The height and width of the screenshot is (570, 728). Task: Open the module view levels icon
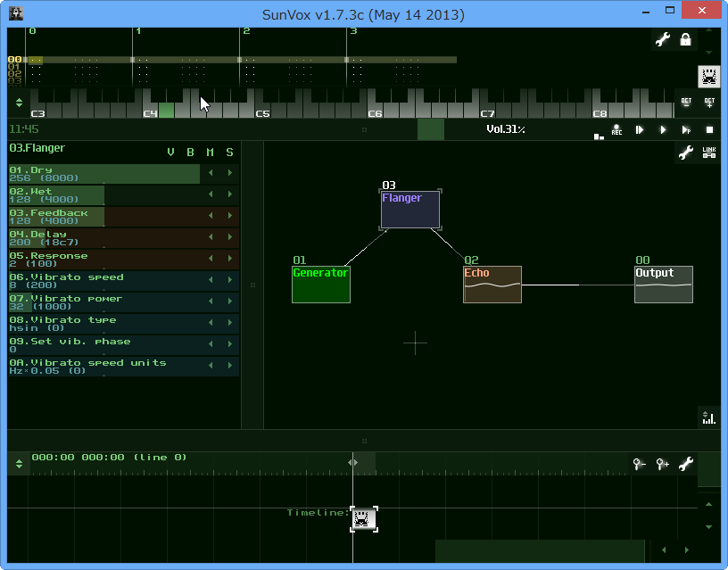pyautogui.click(x=708, y=417)
